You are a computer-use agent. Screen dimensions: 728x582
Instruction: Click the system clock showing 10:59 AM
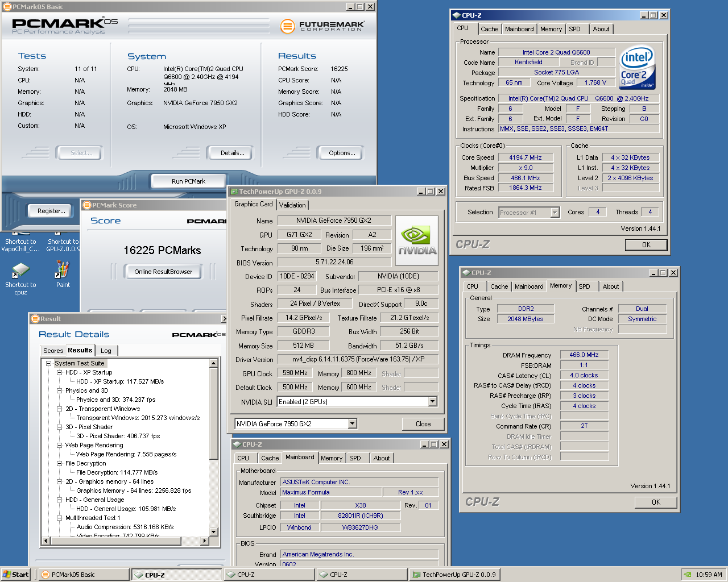coord(709,575)
